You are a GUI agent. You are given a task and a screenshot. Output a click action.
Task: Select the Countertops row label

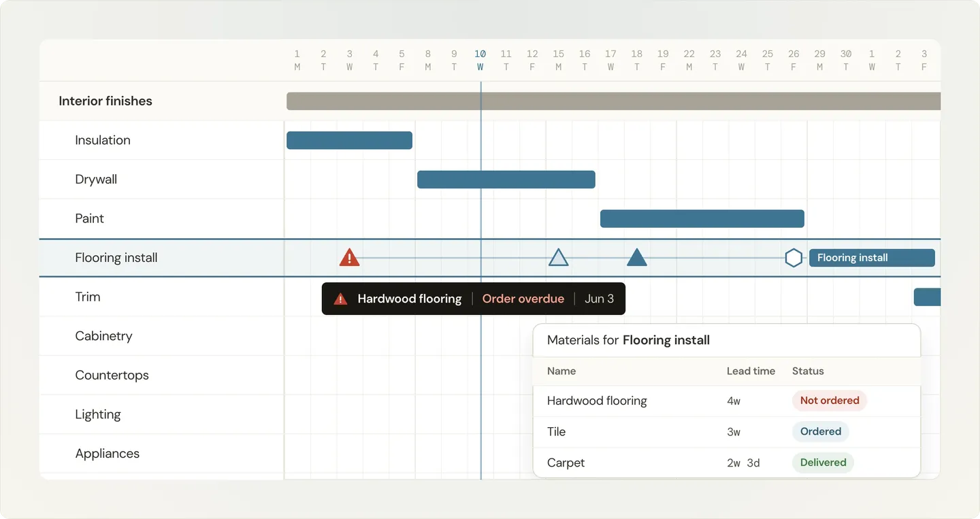pyautogui.click(x=112, y=375)
